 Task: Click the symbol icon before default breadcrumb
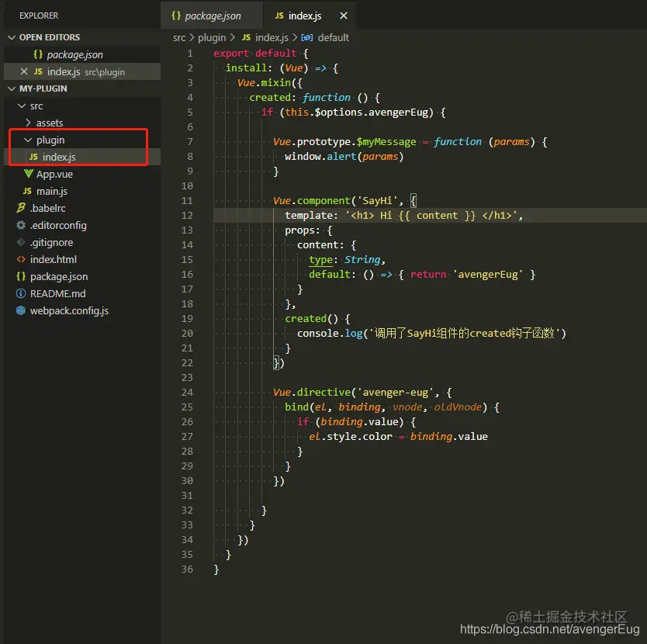(x=306, y=38)
